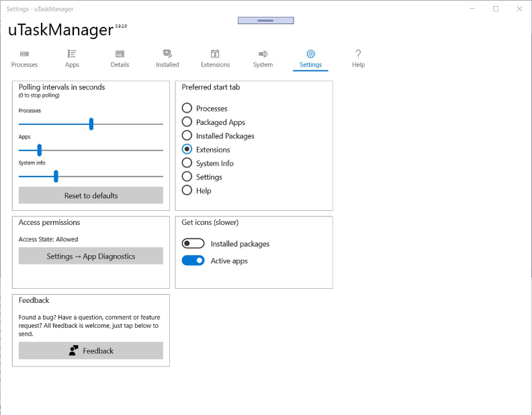The width and height of the screenshot is (532, 415).
Task: Click the Access State: Allowed text
Action: [48, 239]
